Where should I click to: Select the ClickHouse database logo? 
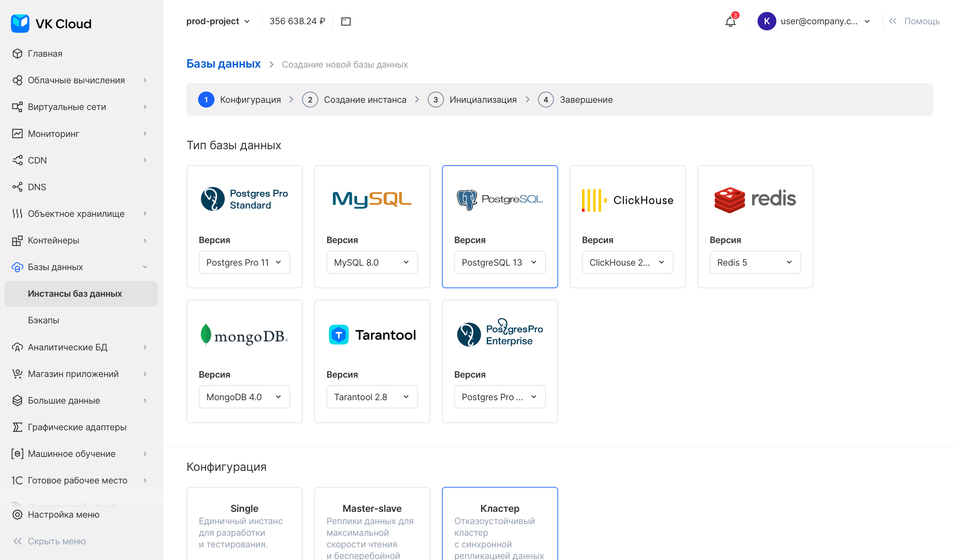pos(627,200)
